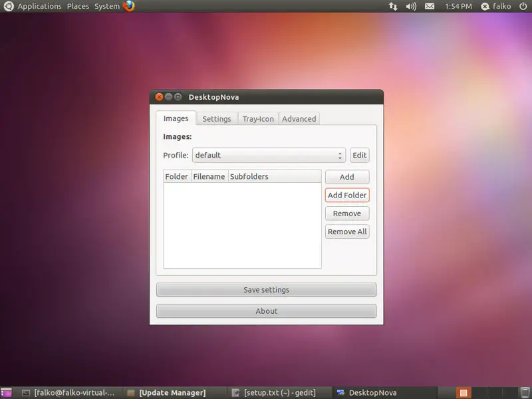Click the Remove button
The image size is (532, 399).
pos(347,213)
